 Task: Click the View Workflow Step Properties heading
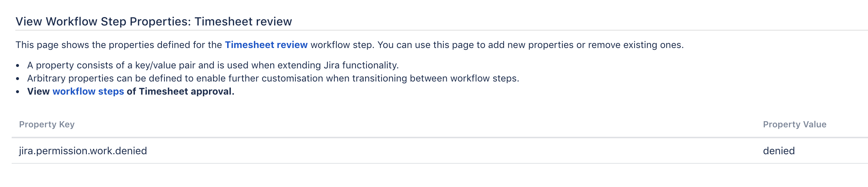tap(103, 21)
